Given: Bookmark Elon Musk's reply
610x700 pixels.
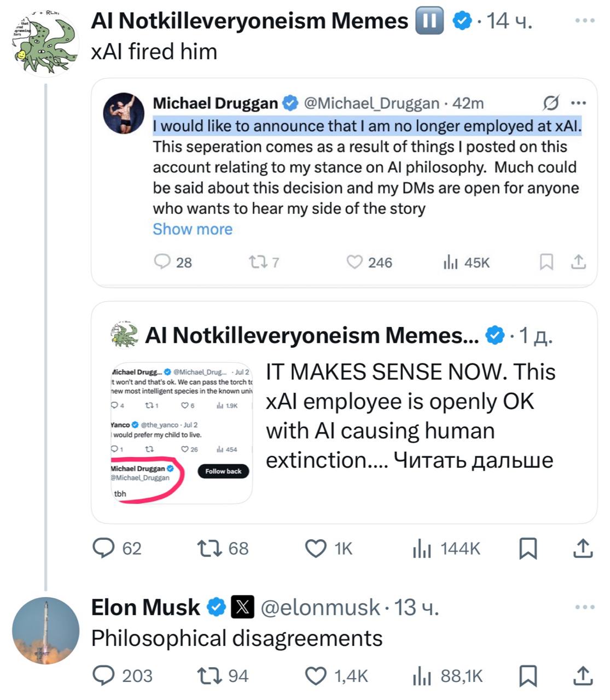Looking at the screenshot, I should click(527, 676).
